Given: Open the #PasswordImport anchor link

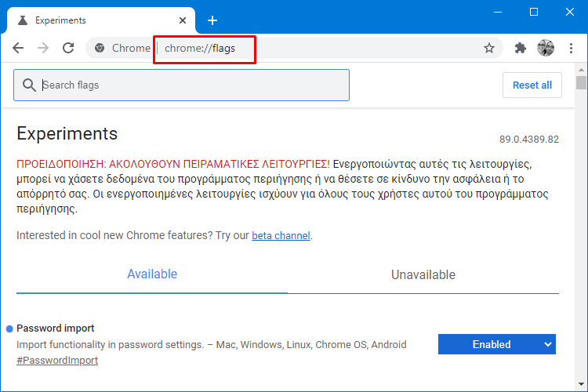Looking at the screenshot, I should pyautogui.click(x=57, y=361).
